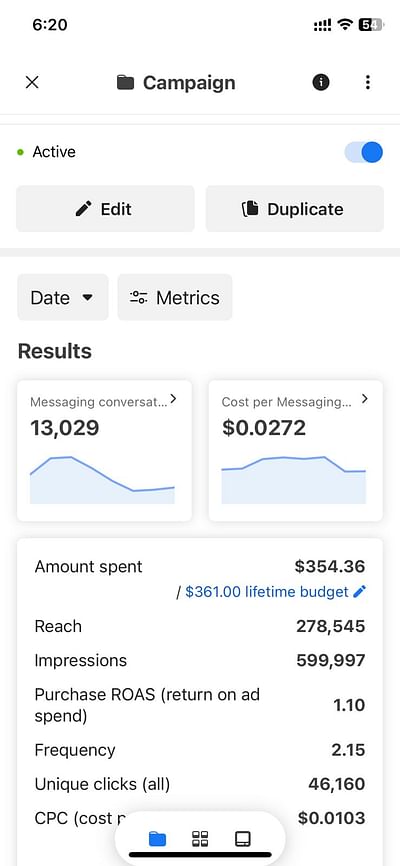Switch to the tablet-shaped tab in bottom navigation
The width and height of the screenshot is (400, 866).
pyautogui.click(x=243, y=839)
